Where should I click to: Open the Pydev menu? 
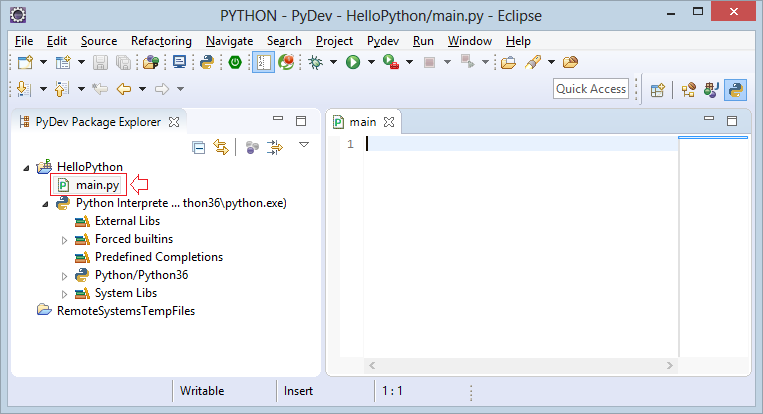383,41
